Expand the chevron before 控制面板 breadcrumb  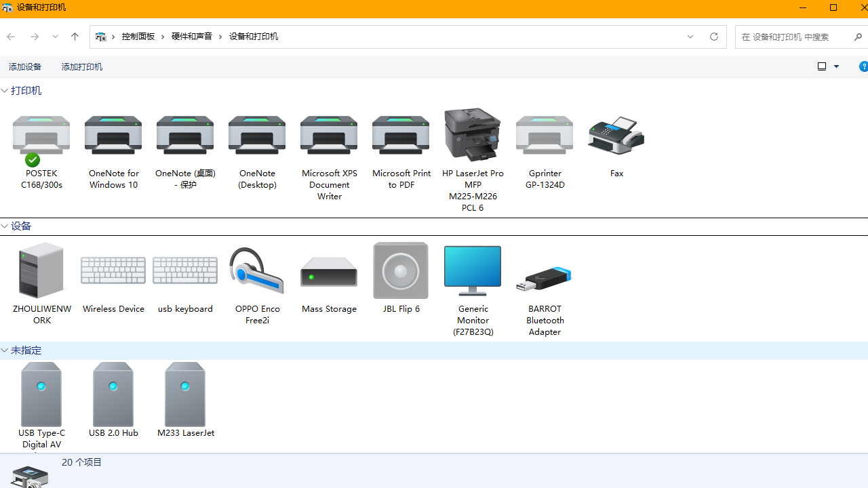click(x=114, y=37)
